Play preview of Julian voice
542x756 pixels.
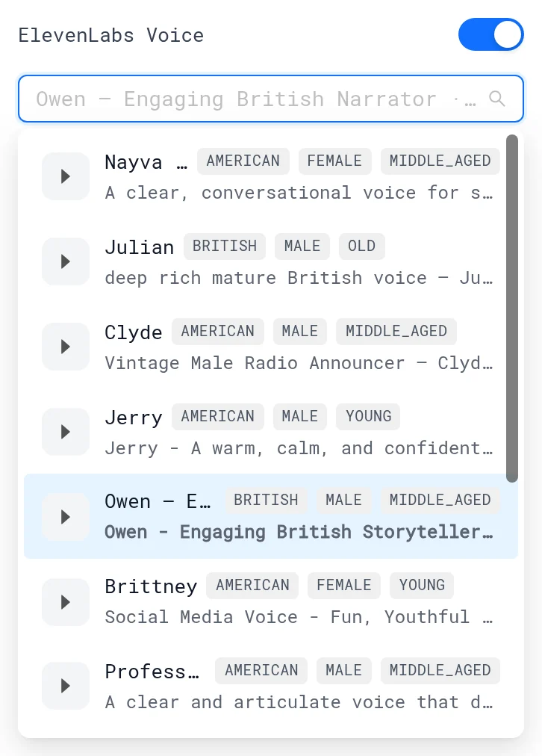tap(66, 261)
